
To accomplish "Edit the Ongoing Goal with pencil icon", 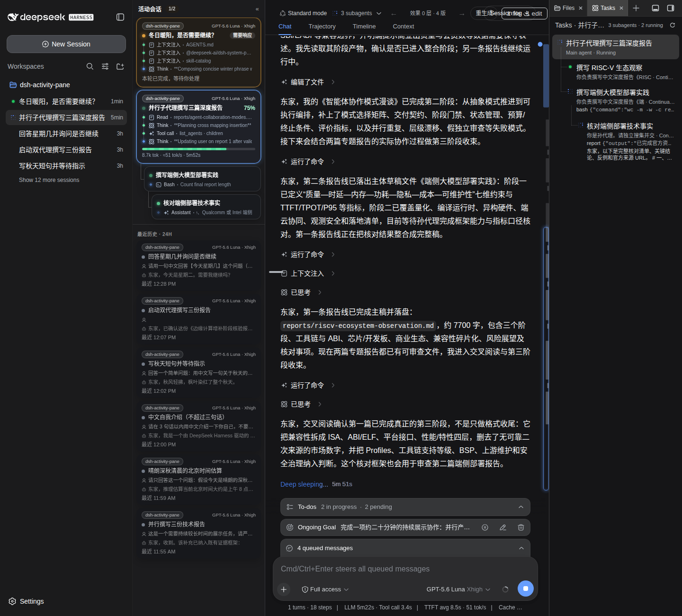I will (503, 527).
